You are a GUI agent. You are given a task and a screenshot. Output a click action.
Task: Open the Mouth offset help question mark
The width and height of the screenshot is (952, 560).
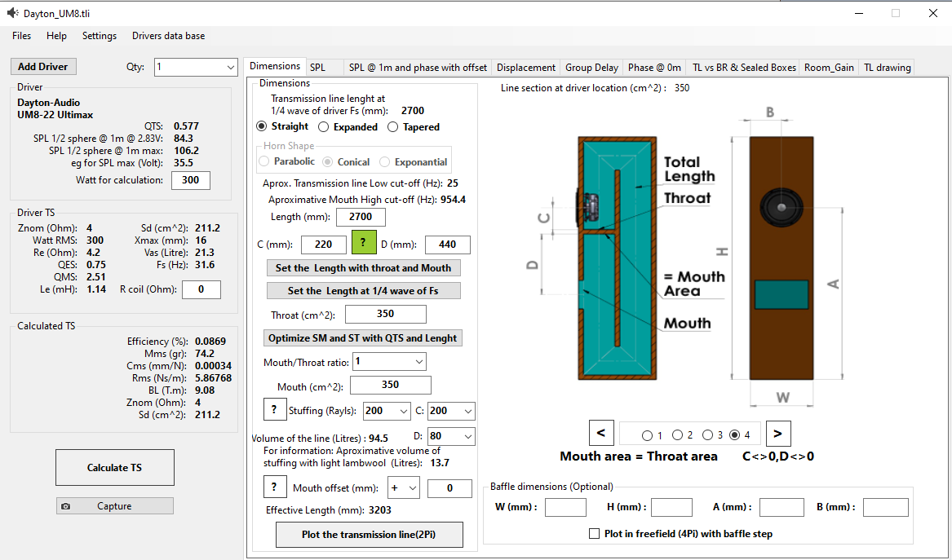[x=275, y=487]
